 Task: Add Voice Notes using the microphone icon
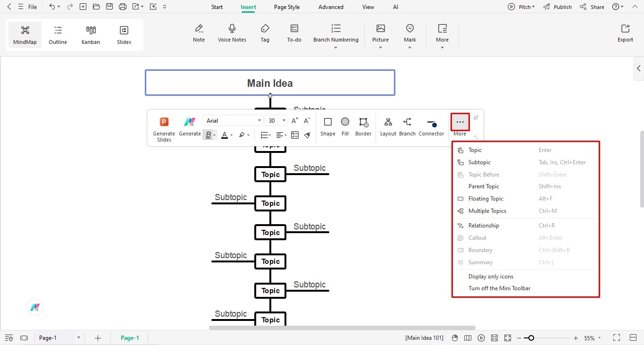(x=232, y=34)
